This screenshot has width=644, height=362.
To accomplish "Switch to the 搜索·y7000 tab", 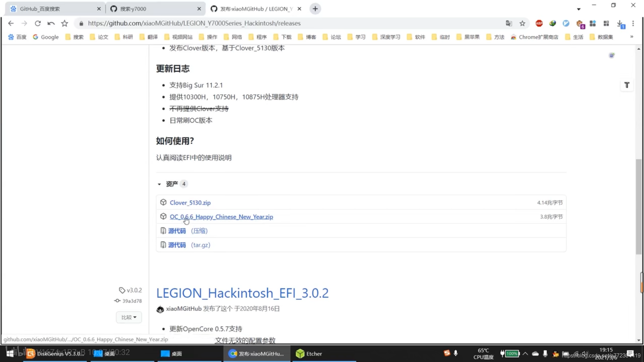I will 155,9.
